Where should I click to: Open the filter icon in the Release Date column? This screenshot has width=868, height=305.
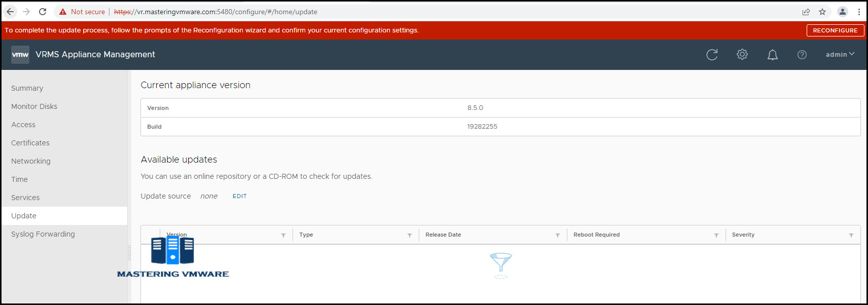558,235
